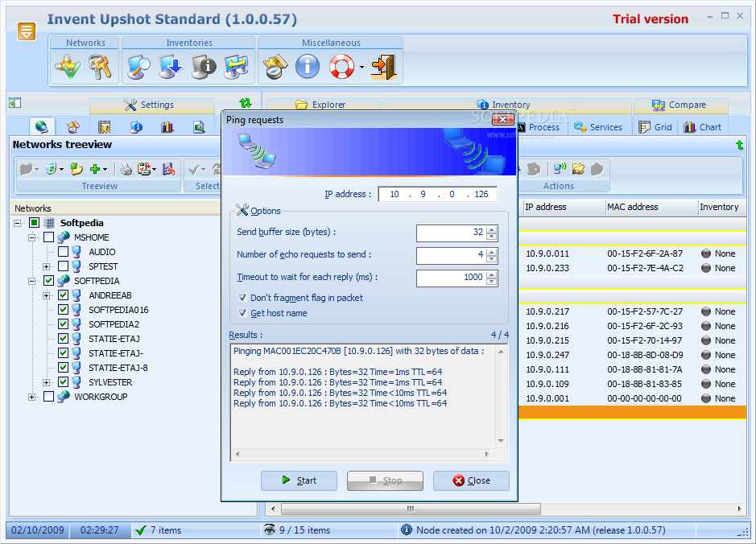Open the keys icon in Networks group
The height and width of the screenshot is (544, 756).
pos(101,67)
